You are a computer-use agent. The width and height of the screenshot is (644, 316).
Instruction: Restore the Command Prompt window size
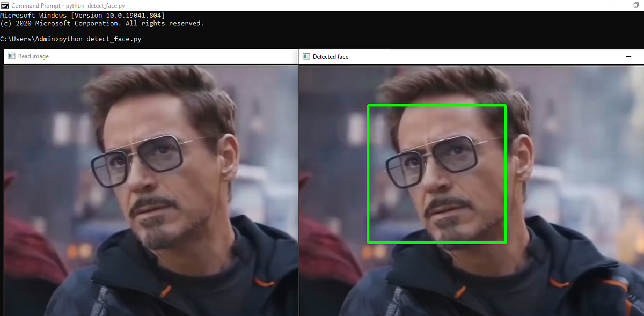tap(636, 5)
